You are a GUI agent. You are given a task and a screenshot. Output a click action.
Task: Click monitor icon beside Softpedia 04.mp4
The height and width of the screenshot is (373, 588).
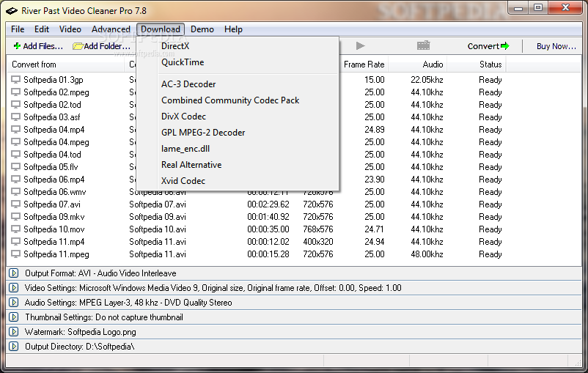pyautogui.click(x=15, y=130)
